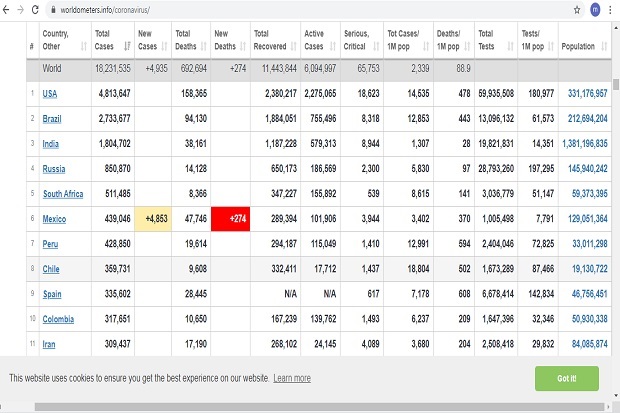Select Mexico's red +274 new deaths cell

230,219
